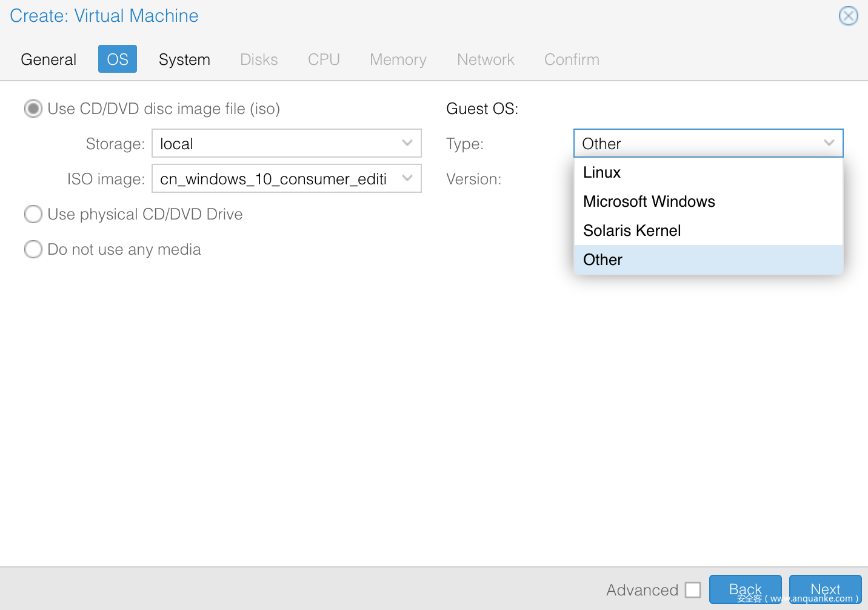Switch to the General tab
868x610 pixels.
tap(48, 59)
